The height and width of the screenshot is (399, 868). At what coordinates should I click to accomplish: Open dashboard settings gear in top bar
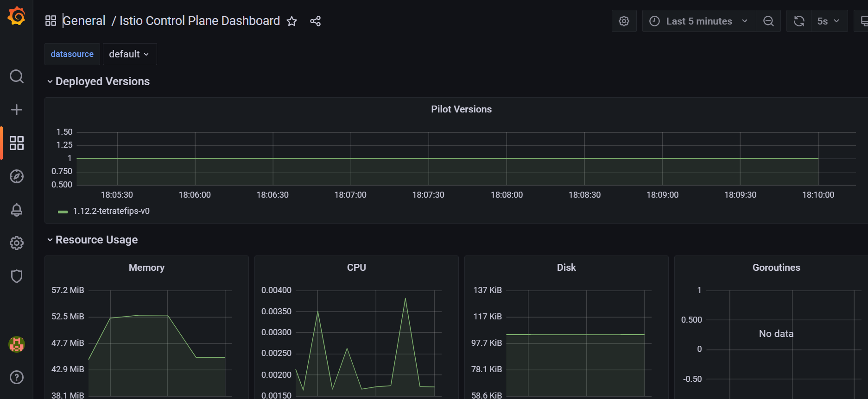pyautogui.click(x=624, y=21)
